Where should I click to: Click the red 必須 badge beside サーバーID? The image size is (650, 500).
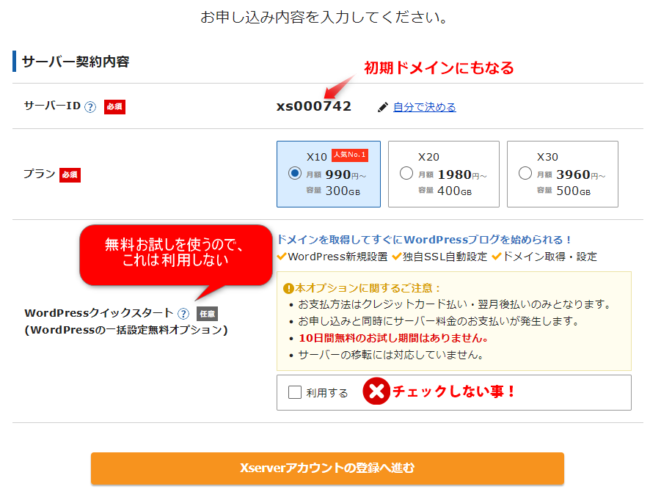tap(113, 107)
